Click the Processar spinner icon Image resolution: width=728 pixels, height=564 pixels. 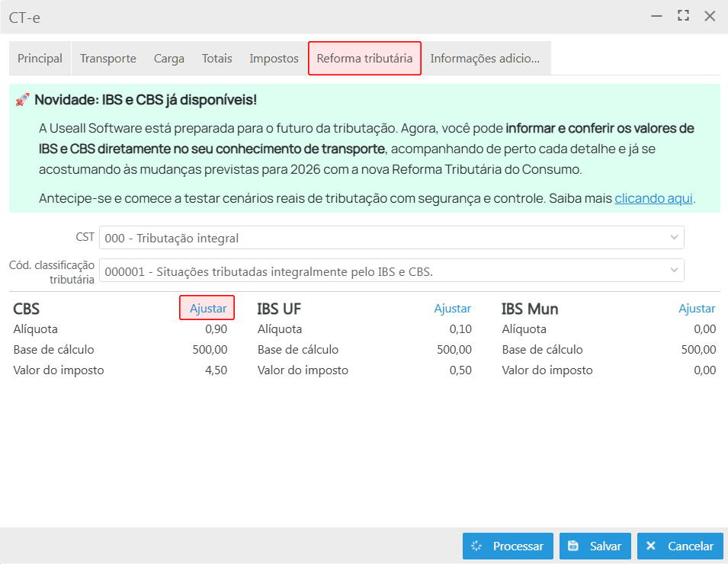477,546
